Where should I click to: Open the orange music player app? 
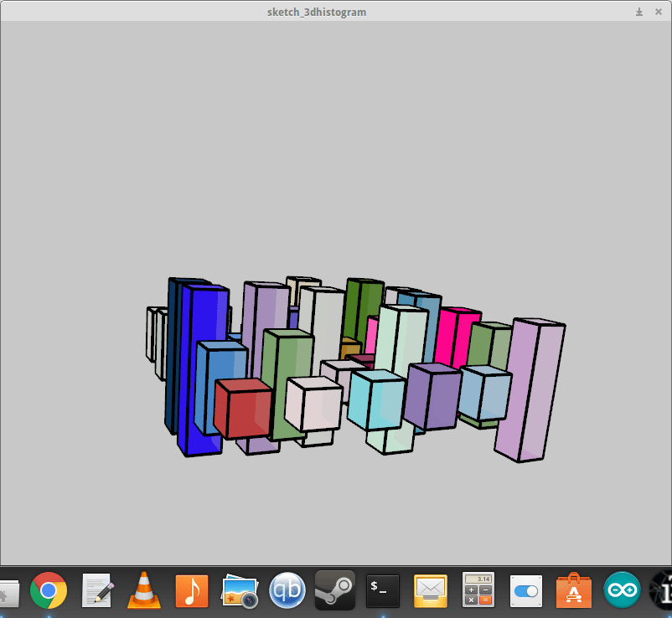tap(192, 590)
